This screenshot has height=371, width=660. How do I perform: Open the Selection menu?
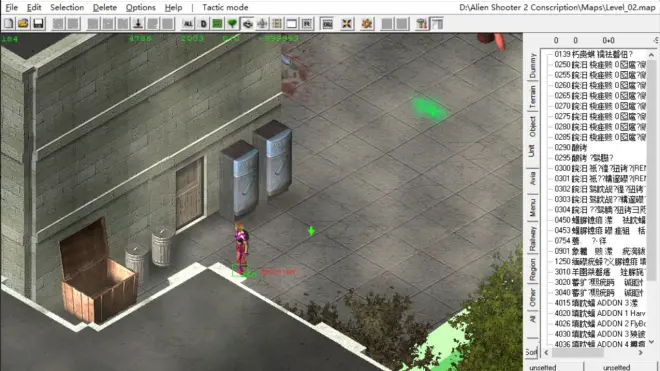click(x=67, y=8)
